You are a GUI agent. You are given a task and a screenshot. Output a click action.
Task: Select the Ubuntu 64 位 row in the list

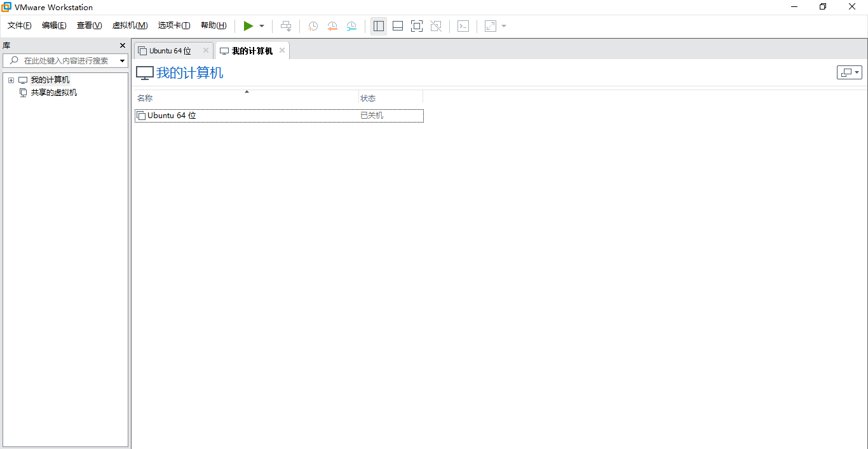tap(279, 116)
